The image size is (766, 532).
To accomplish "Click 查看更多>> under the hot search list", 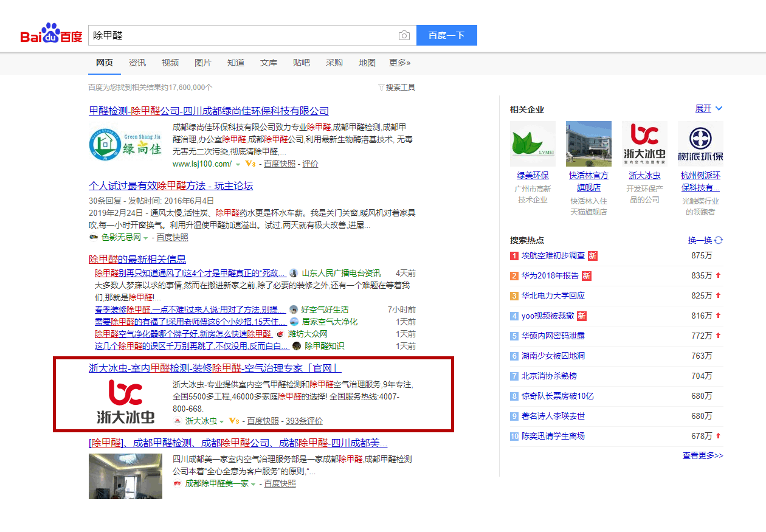I will tap(703, 455).
